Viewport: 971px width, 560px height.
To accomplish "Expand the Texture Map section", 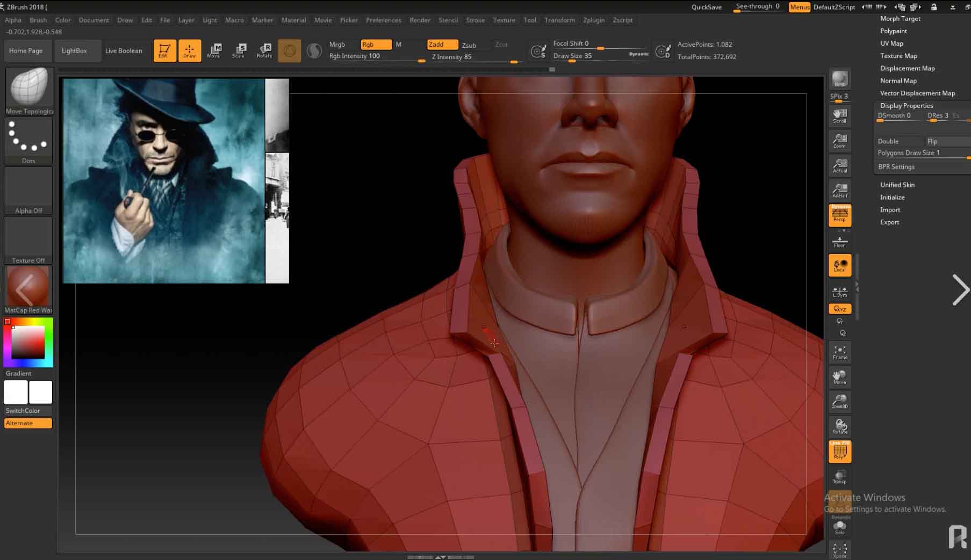I will pyautogui.click(x=898, y=56).
